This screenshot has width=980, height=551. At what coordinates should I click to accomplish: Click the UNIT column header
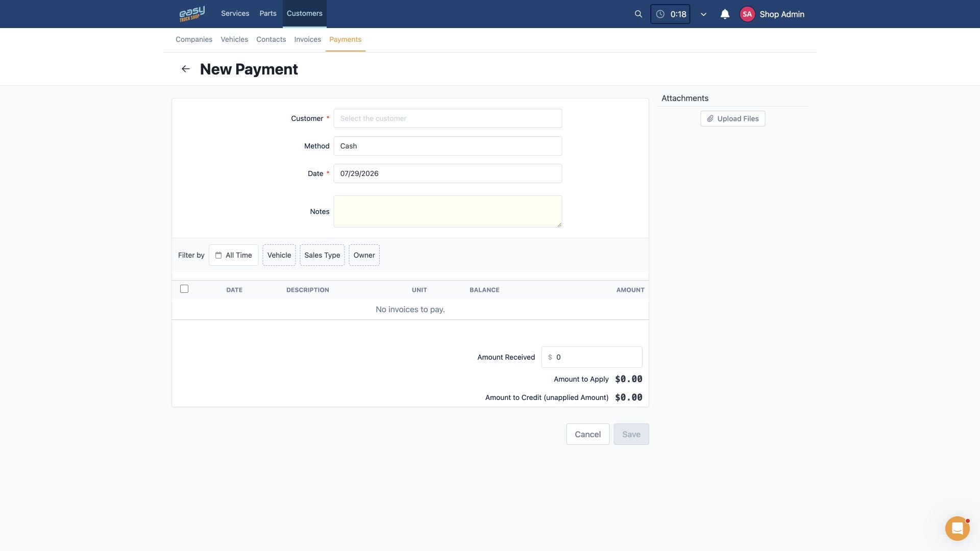point(419,290)
